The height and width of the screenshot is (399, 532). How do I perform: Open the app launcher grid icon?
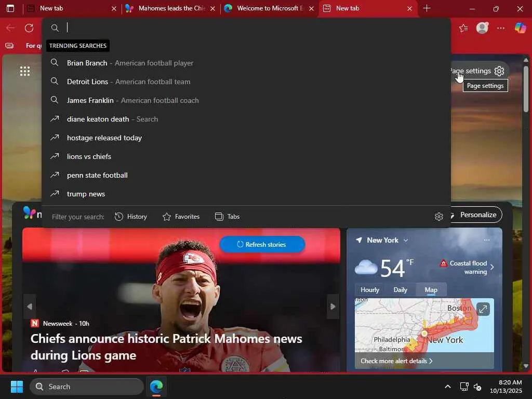[25, 71]
